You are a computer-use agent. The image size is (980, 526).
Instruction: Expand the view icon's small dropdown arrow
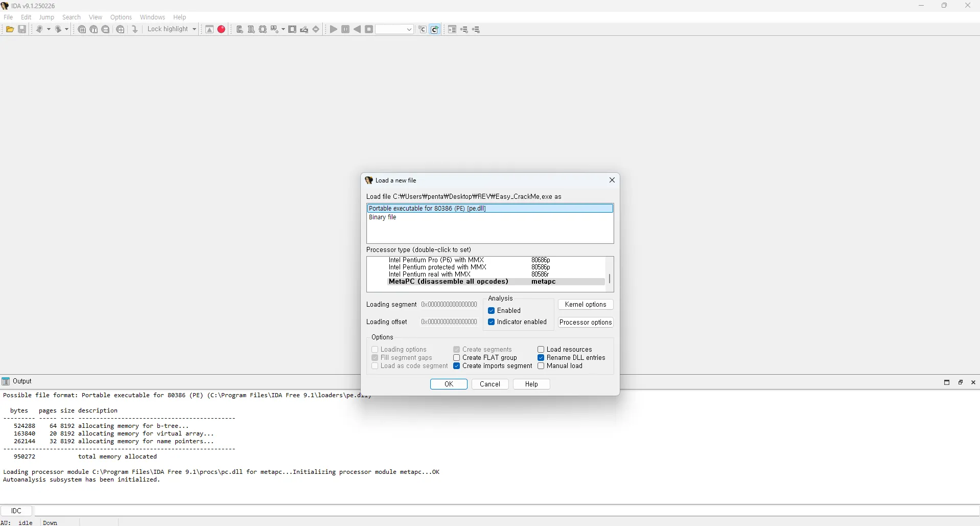coord(283,30)
